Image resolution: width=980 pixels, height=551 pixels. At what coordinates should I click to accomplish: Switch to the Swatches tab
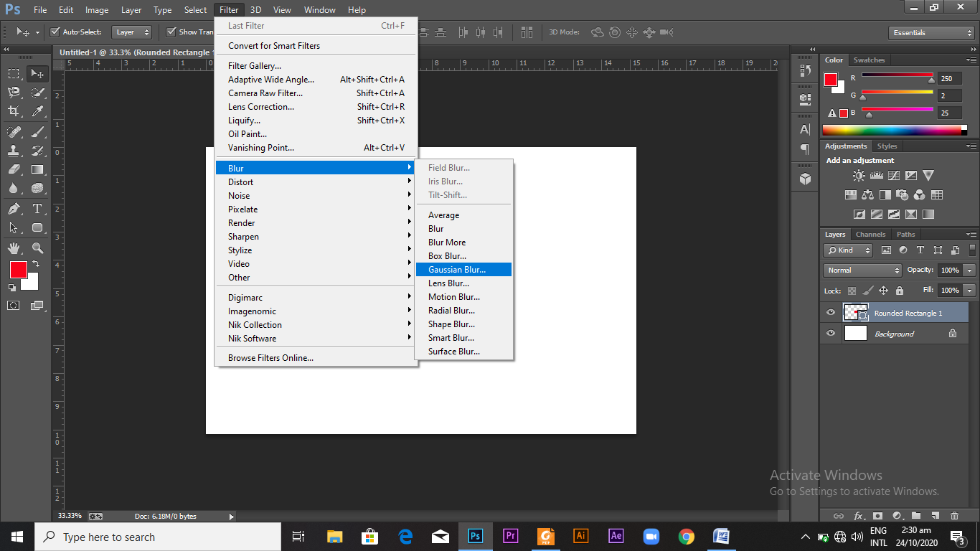click(x=869, y=60)
